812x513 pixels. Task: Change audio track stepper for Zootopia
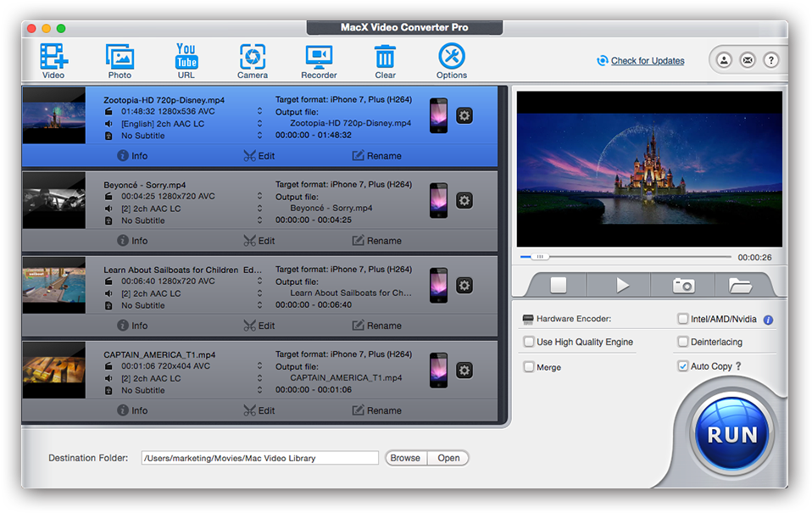point(259,123)
